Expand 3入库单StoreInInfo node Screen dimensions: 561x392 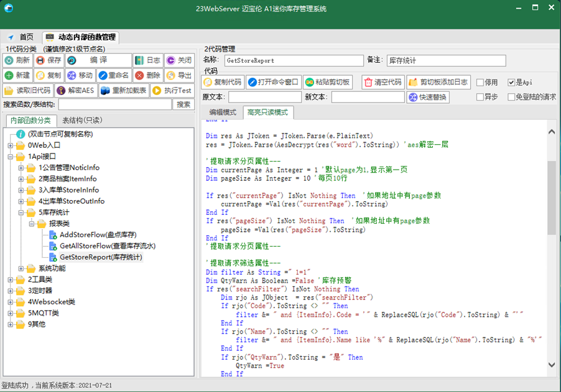pyautogui.click(x=21, y=190)
